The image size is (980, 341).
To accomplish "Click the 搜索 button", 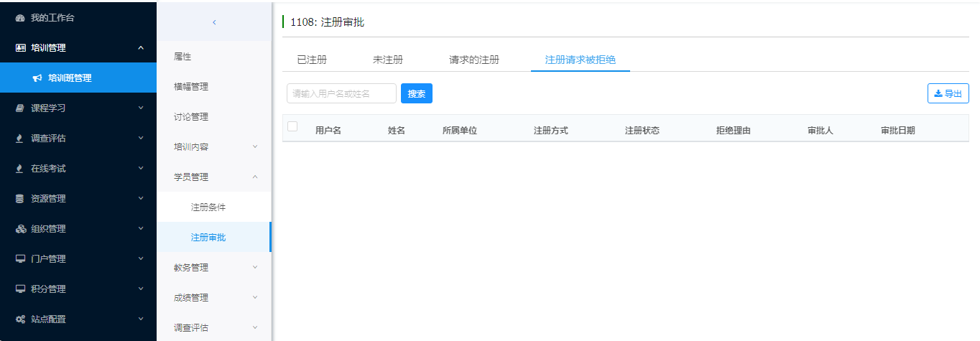I will (x=417, y=93).
